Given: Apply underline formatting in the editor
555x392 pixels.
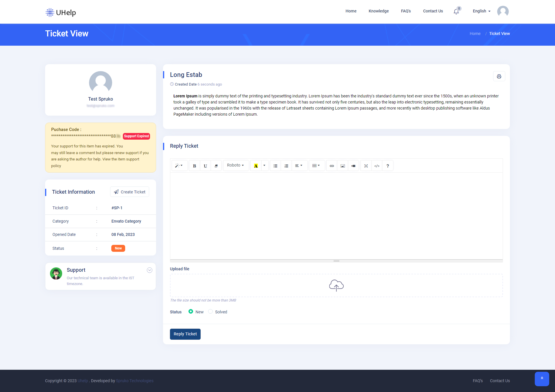Looking at the screenshot, I should click(x=205, y=165).
